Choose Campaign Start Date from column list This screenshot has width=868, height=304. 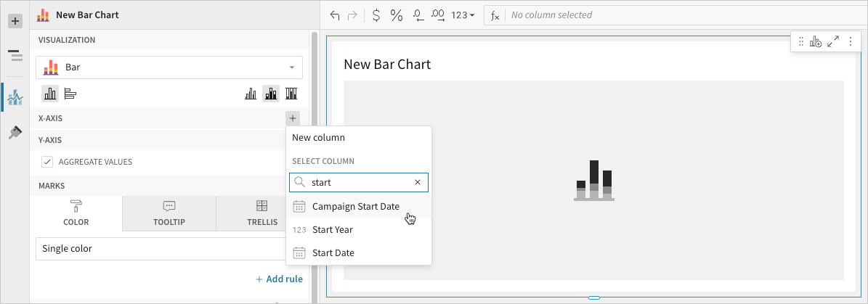pos(355,207)
